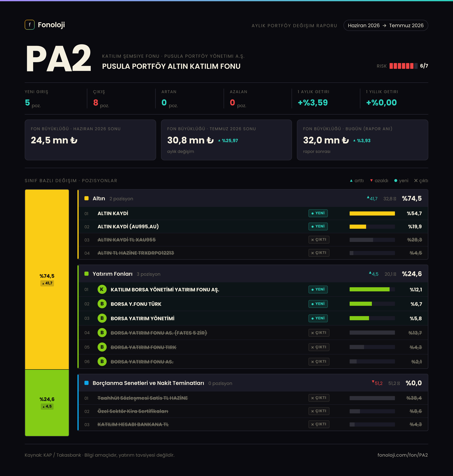
Task: Click the Bugün (Rapor Anı) fund size card
Action: 362,140
